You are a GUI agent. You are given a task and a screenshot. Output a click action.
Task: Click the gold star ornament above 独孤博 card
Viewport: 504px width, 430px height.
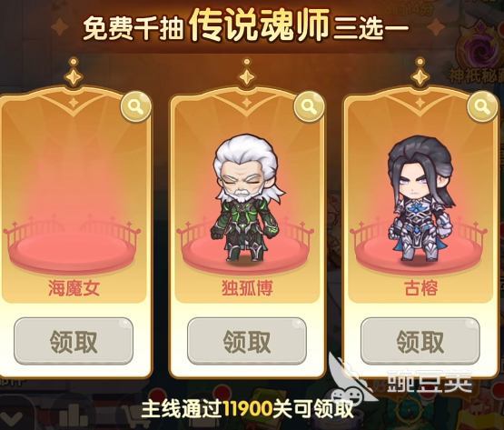point(247,73)
